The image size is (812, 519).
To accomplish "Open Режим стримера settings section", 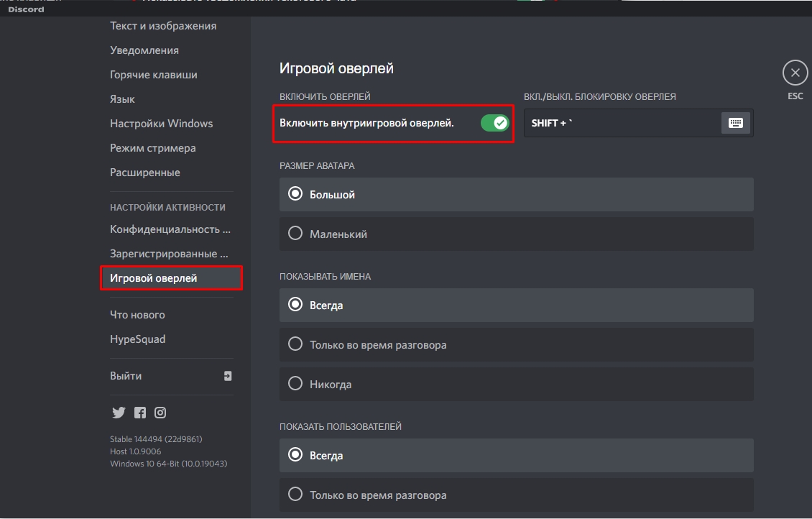I will (x=153, y=147).
